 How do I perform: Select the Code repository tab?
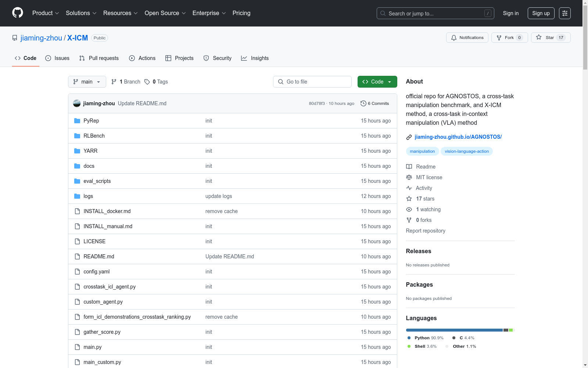[x=26, y=58]
